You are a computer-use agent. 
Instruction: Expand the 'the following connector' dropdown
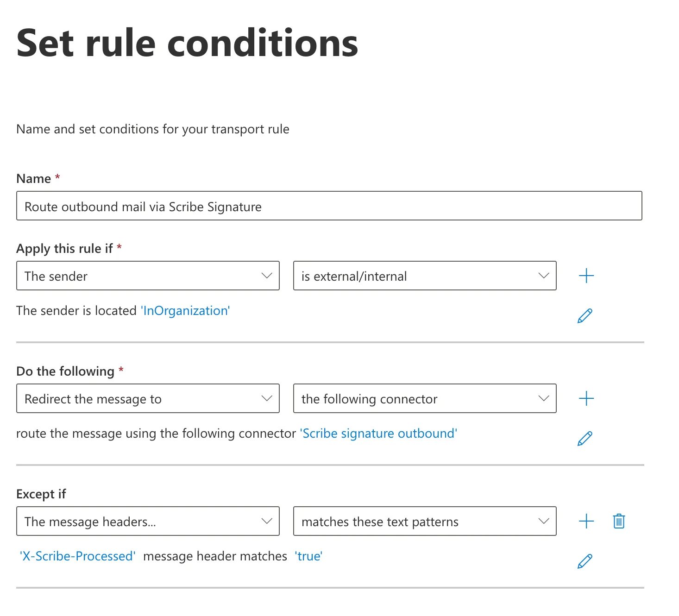(425, 399)
